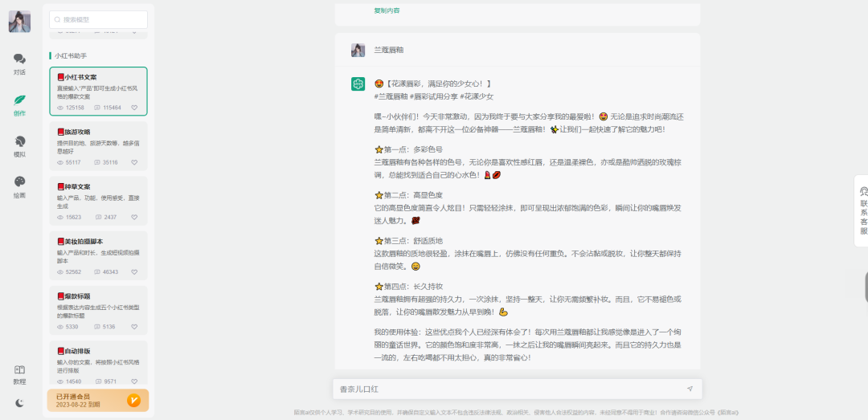Image resolution: width=868 pixels, height=420 pixels.
Task: Click the orange V membership badge icon
Action: (x=133, y=400)
